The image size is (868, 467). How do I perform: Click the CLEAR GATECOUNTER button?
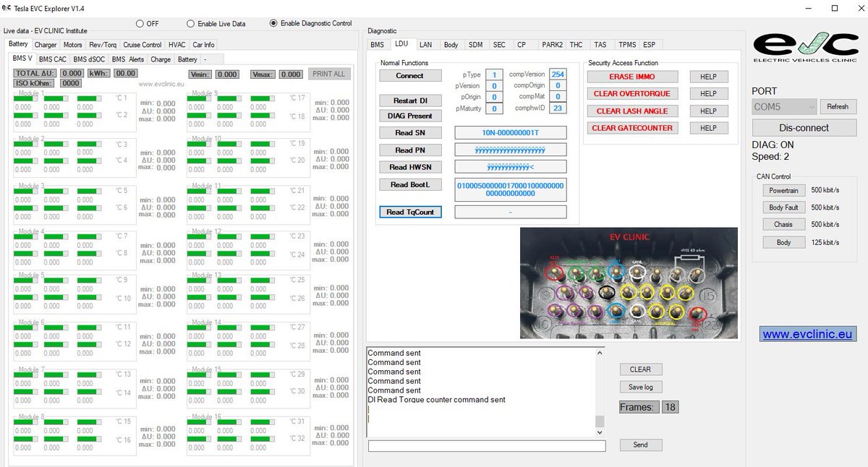(632, 128)
